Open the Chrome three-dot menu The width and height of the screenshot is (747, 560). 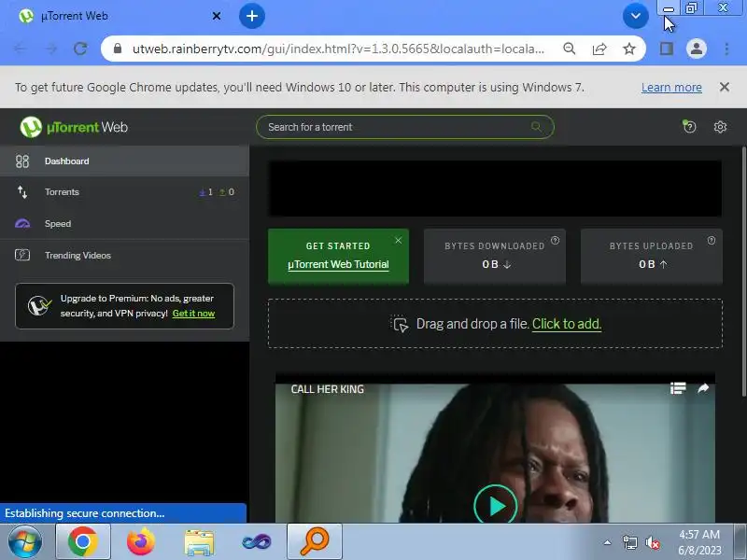(726, 49)
